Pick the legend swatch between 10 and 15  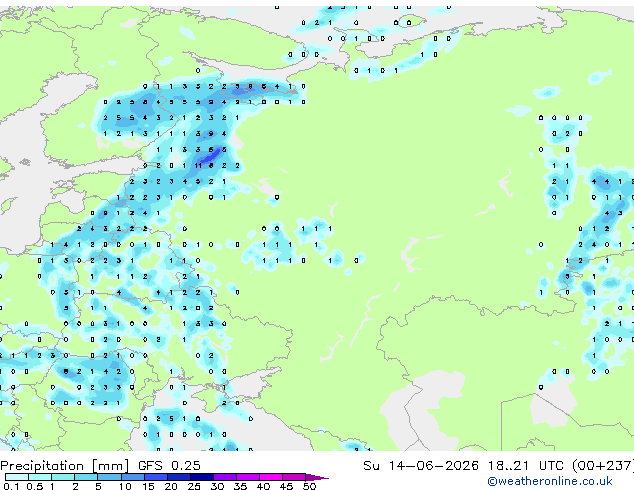pyautogui.click(x=133, y=477)
